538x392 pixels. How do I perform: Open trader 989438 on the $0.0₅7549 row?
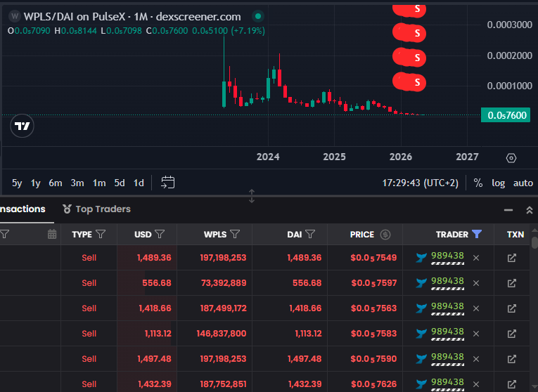click(x=447, y=256)
